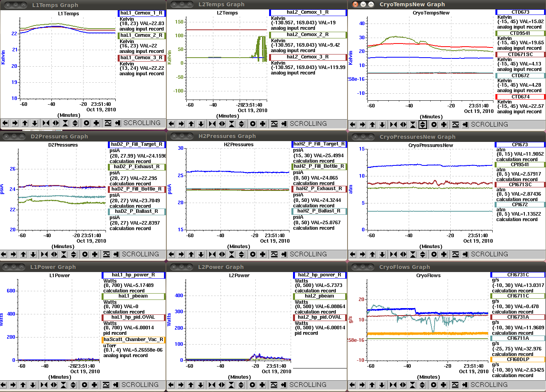This screenshot has width=546, height=392.
Task: Close the CryoTempsNew Graph window
Action: pyautogui.click(x=355, y=4)
